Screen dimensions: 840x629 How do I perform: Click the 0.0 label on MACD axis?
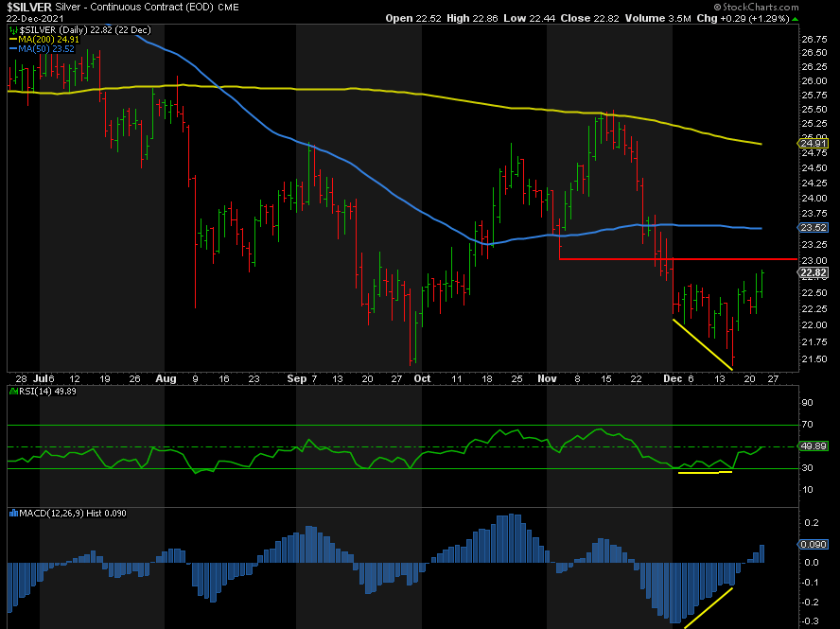[x=813, y=563]
